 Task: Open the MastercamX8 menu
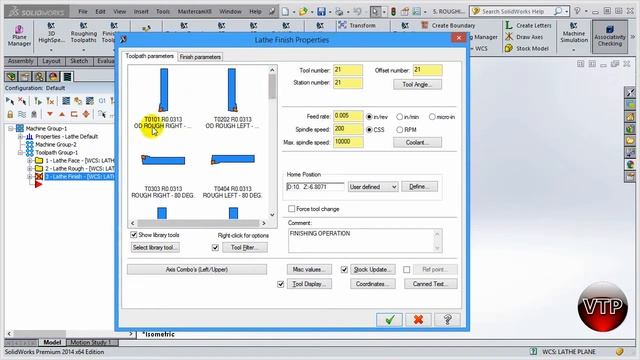coord(195,11)
